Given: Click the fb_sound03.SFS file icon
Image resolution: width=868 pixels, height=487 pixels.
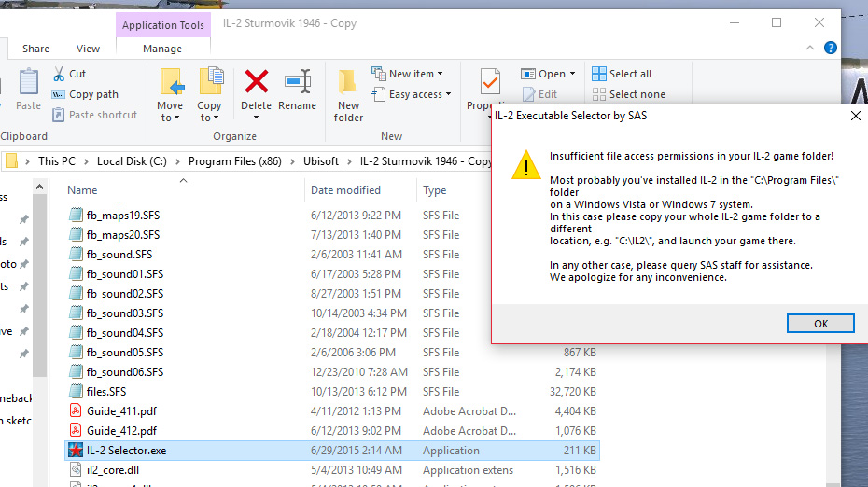Looking at the screenshot, I should click(x=76, y=313).
